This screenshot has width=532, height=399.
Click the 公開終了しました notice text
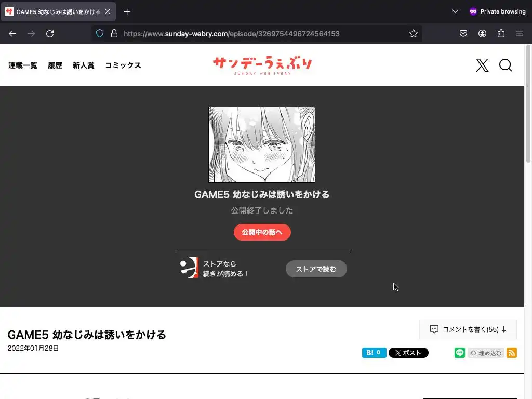click(x=262, y=210)
